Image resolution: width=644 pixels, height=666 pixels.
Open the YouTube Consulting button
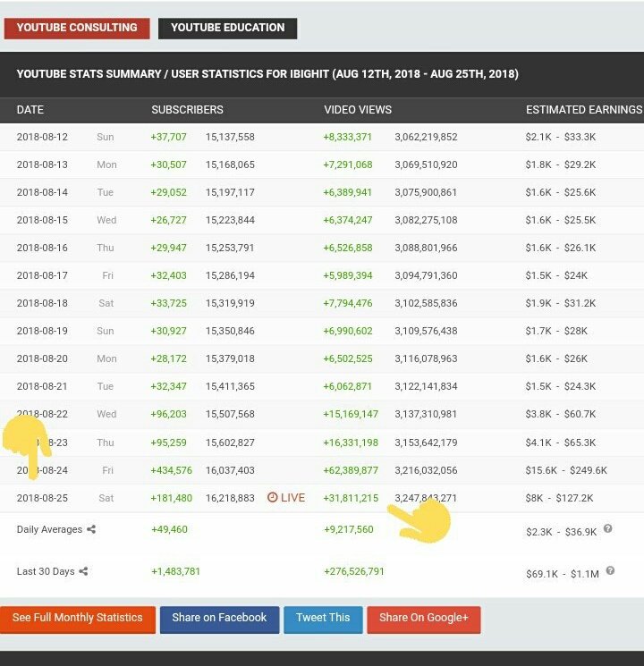77,28
